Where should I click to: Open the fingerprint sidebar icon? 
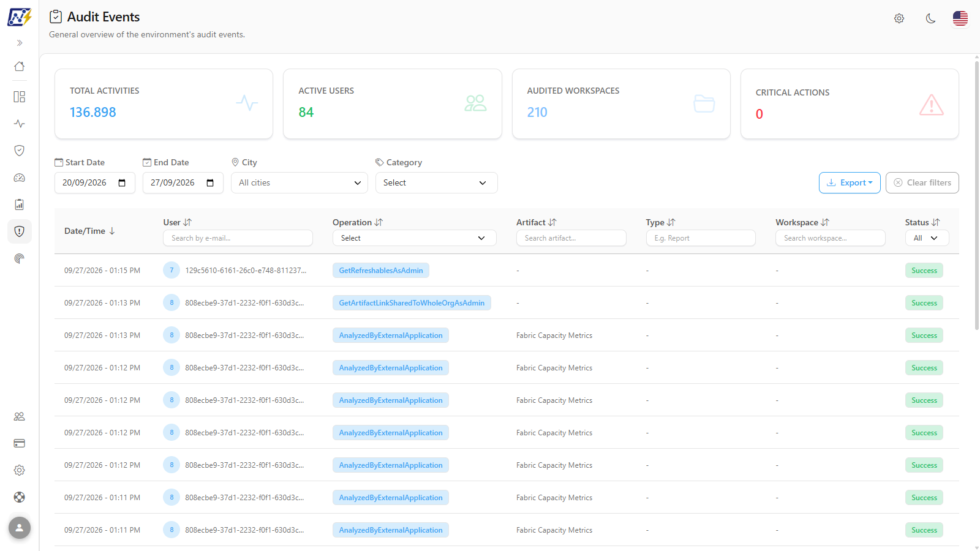coord(20,258)
